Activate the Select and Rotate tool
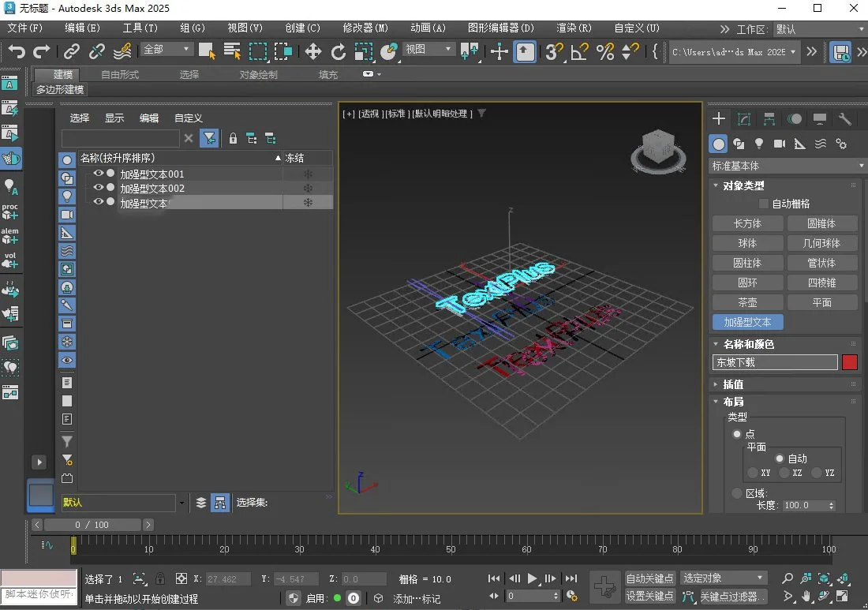868x610 pixels. 339,51
